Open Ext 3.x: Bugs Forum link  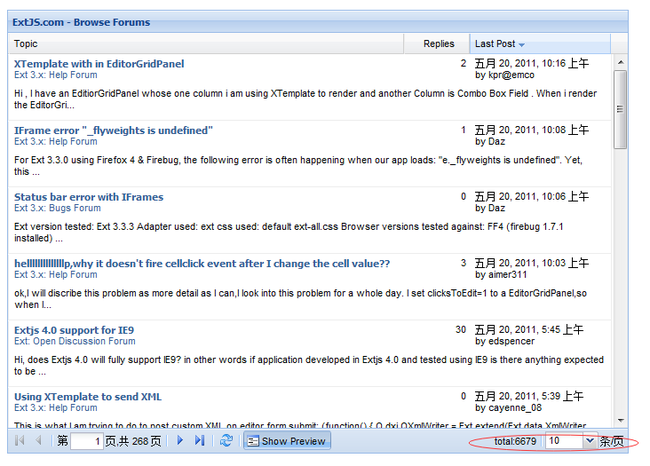point(57,208)
